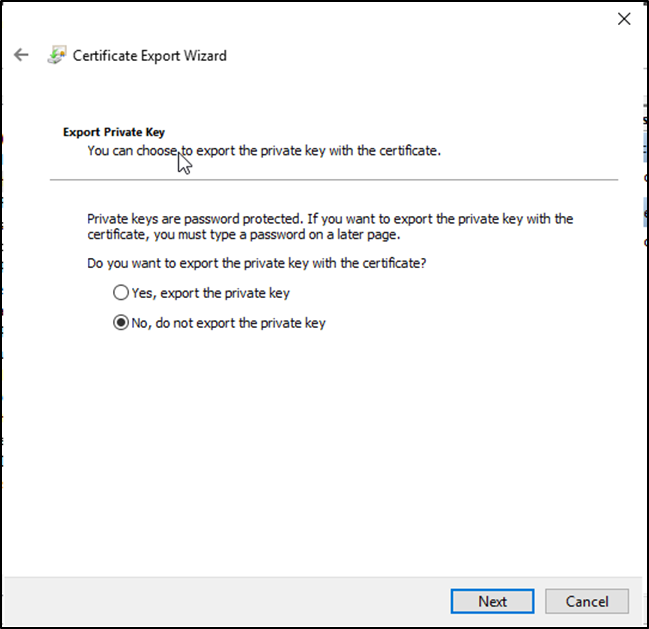Click the background window edge right of the wizard

coord(643,300)
